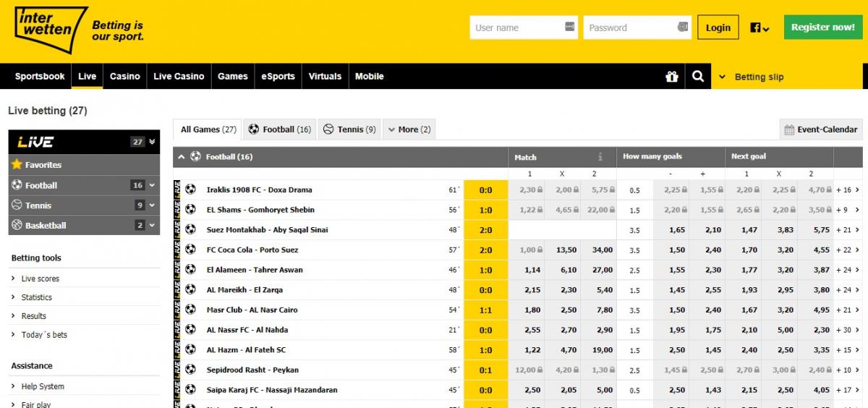Screen dimensions: 868x408
Task: Click the search magnifier icon
Action: click(698, 76)
